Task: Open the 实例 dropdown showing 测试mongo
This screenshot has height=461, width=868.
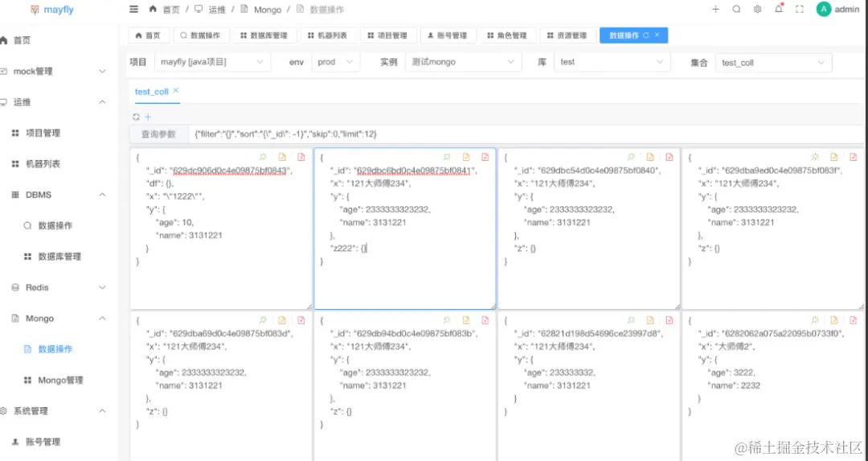Action: (463, 62)
